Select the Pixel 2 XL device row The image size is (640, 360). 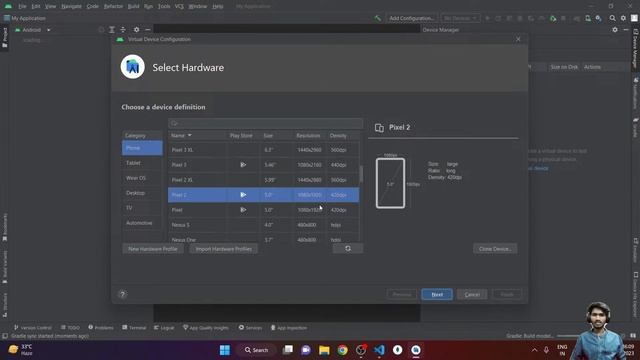[264, 180]
